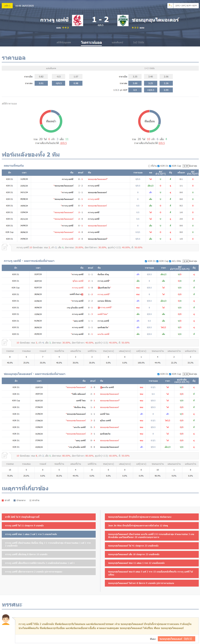
Task: Click score 0 - 1 in head-to-head 11/05/25 row
Action: pyautogui.click(x=80, y=179)
